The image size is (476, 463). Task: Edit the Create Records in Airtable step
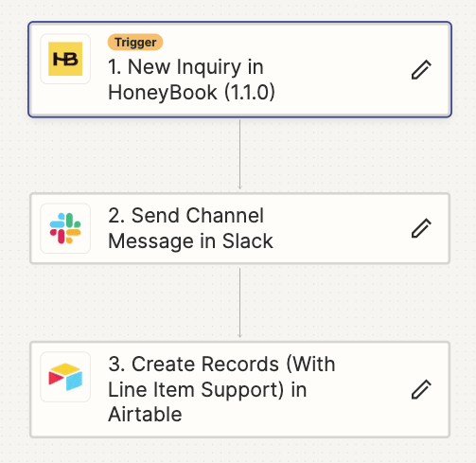pyautogui.click(x=421, y=389)
